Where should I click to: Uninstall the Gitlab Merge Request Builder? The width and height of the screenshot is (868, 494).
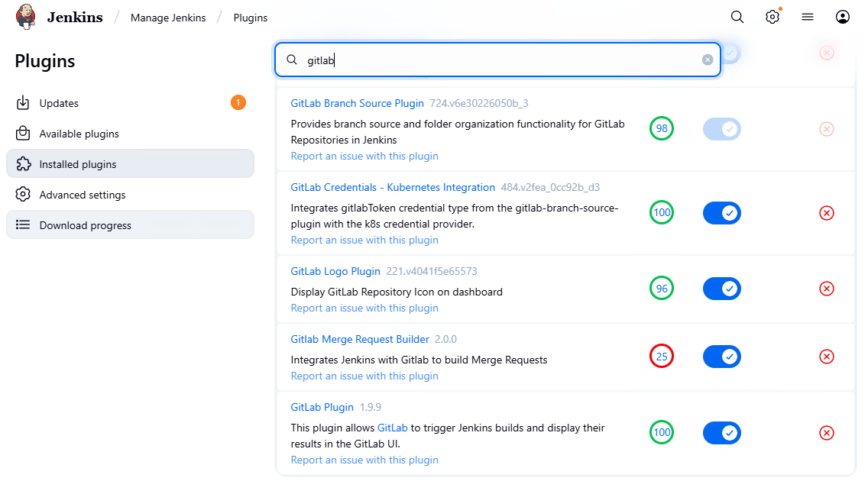pyautogui.click(x=826, y=357)
